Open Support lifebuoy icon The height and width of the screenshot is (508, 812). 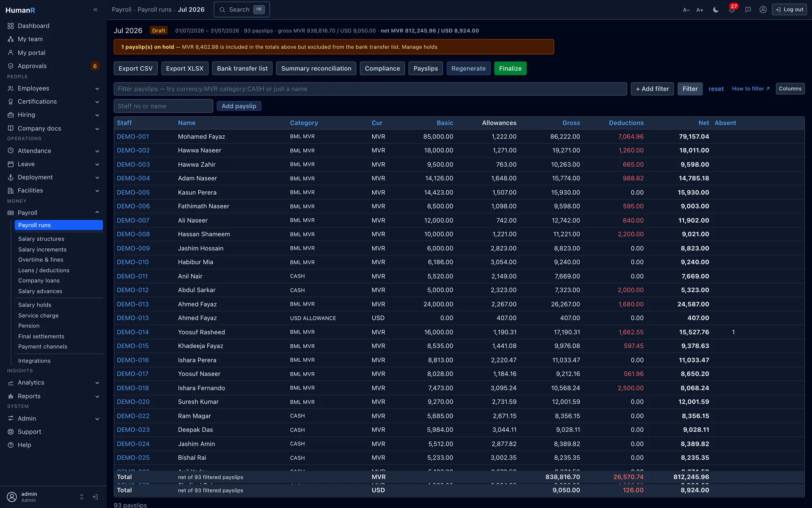[11, 432]
